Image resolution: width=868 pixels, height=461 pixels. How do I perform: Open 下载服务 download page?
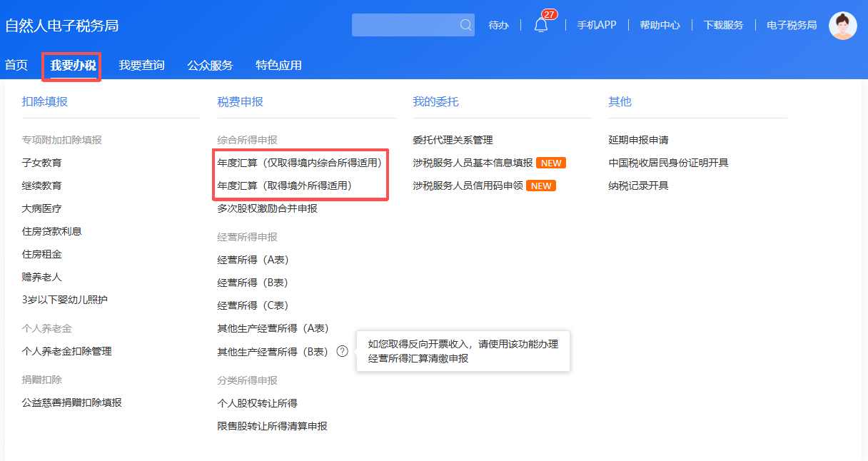pyautogui.click(x=723, y=25)
